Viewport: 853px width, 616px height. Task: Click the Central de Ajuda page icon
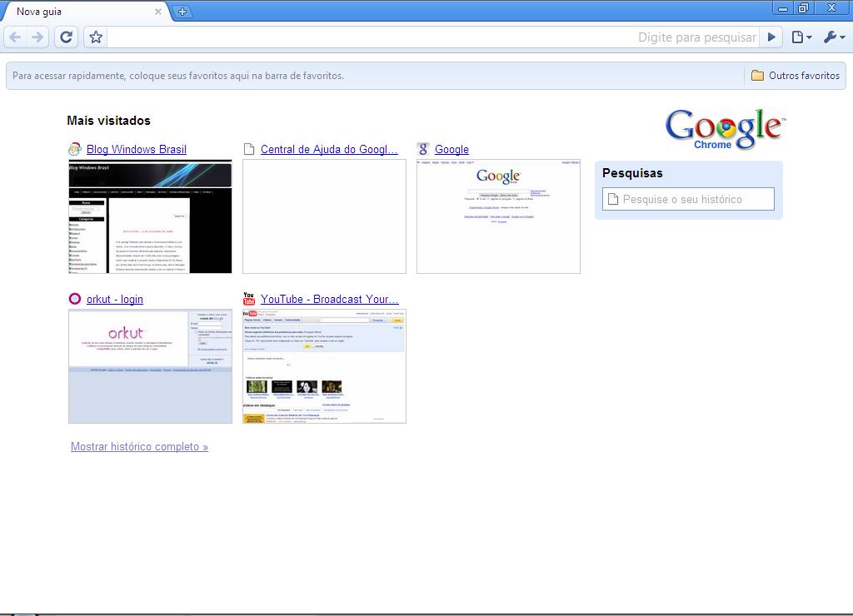click(249, 149)
